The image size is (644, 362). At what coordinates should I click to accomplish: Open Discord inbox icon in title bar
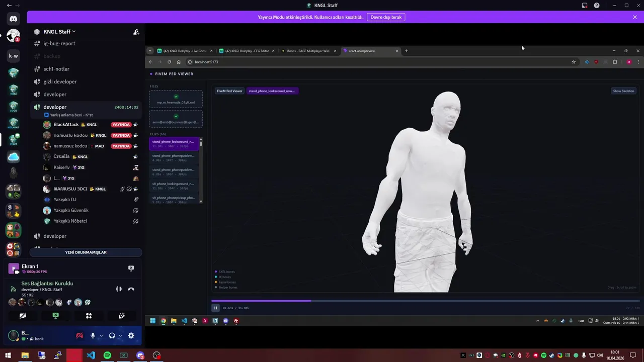click(x=585, y=6)
